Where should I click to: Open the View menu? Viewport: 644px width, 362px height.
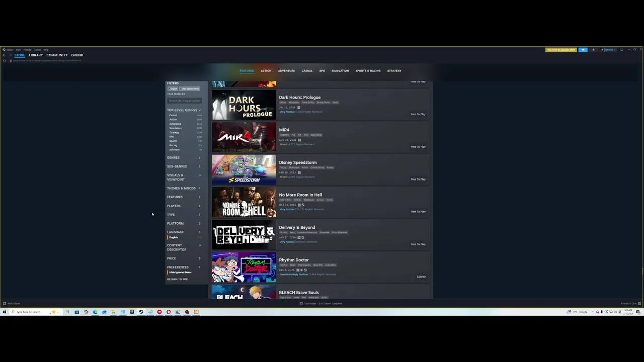[x=18, y=50]
